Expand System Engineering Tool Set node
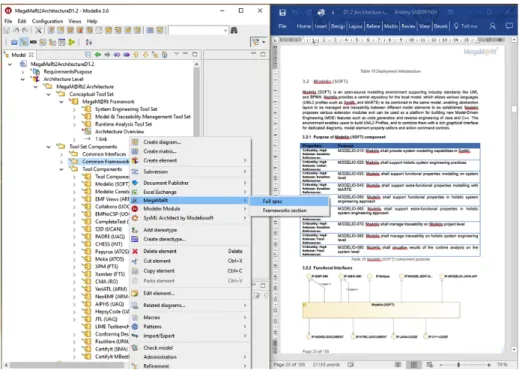Viewport: 519px width, 370px height. [74, 109]
